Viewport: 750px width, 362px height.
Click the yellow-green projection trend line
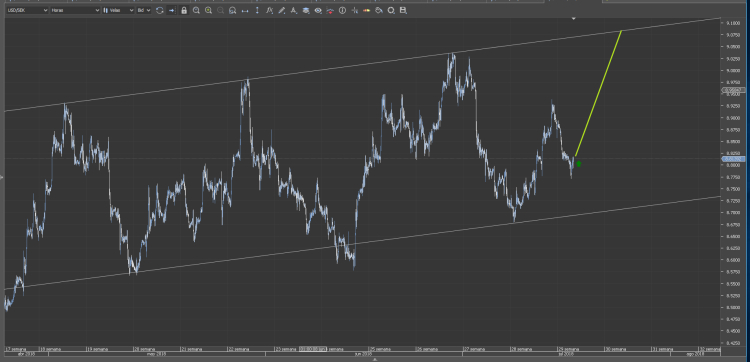(598, 94)
